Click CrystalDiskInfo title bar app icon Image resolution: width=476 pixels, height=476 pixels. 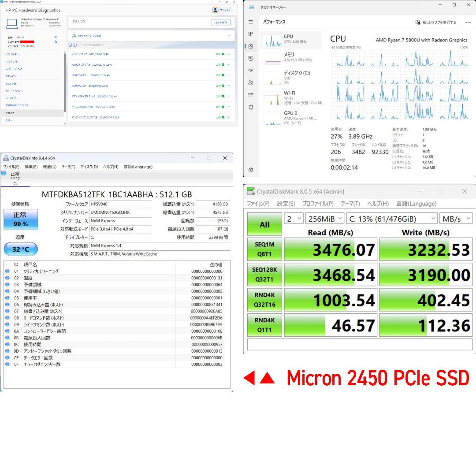pyautogui.click(x=6, y=158)
